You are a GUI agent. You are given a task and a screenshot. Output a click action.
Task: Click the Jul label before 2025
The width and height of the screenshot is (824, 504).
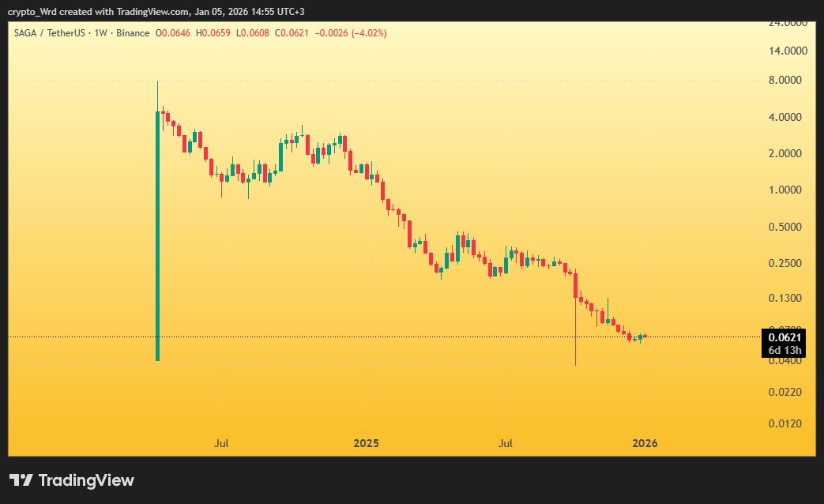click(x=221, y=443)
